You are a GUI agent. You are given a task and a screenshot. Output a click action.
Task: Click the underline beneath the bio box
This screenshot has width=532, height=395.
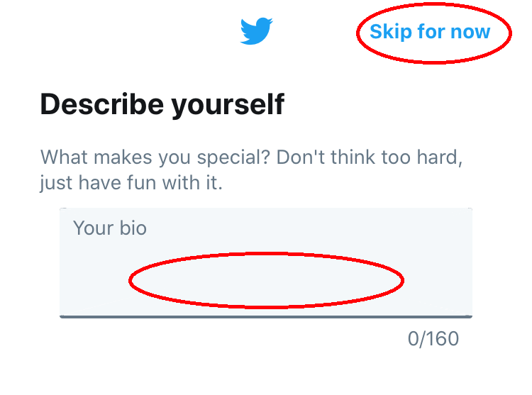[265, 316]
